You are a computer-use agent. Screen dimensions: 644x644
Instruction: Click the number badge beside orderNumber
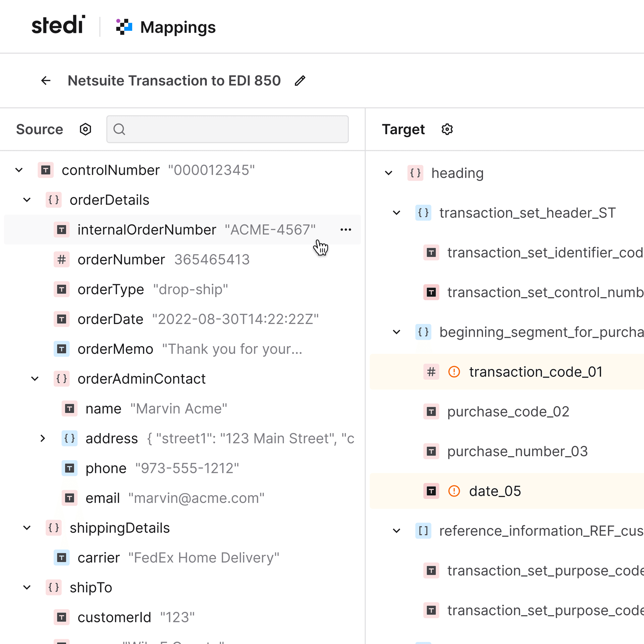point(61,259)
